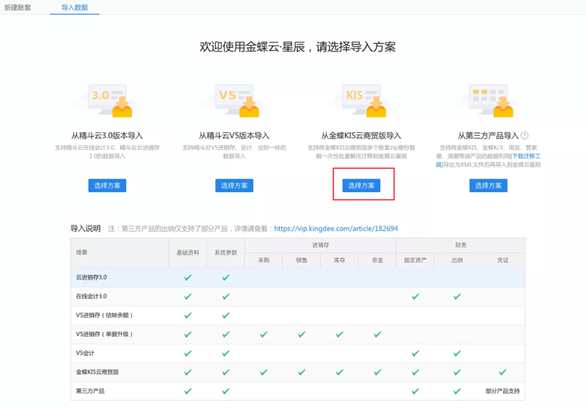Click the 销售 column header
This screenshot has width=586, height=408.
[x=302, y=260]
